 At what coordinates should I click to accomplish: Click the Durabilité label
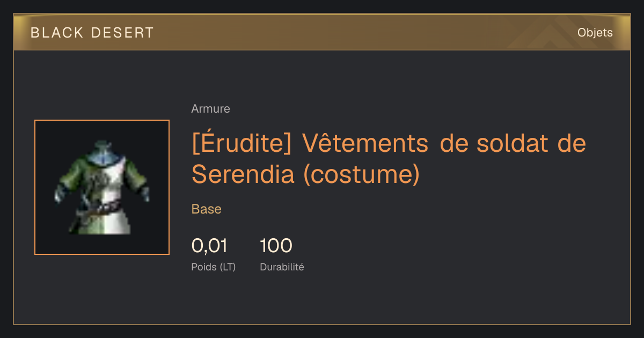(x=282, y=267)
